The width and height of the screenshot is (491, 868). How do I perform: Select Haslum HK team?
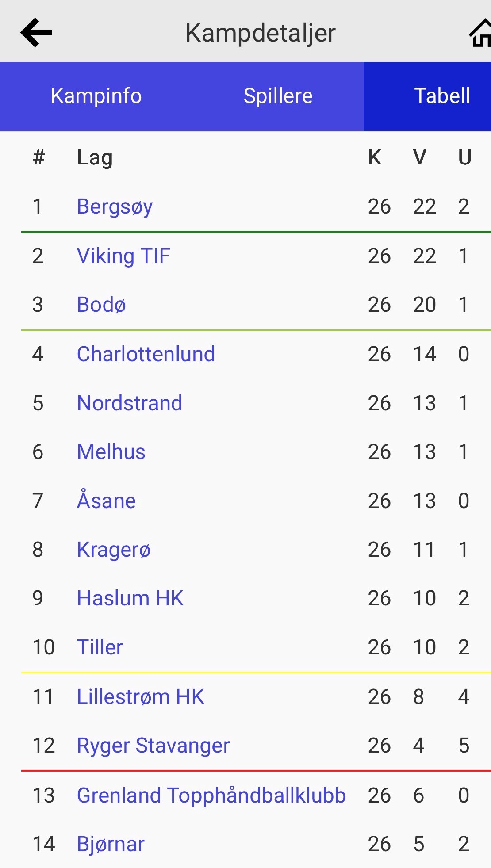130,598
